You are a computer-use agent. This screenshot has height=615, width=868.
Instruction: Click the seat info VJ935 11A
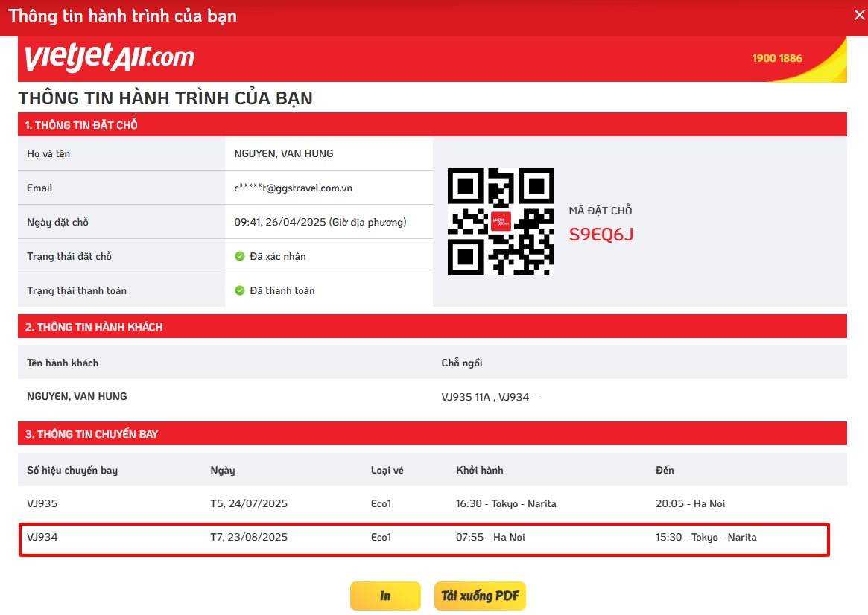click(466, 397)
